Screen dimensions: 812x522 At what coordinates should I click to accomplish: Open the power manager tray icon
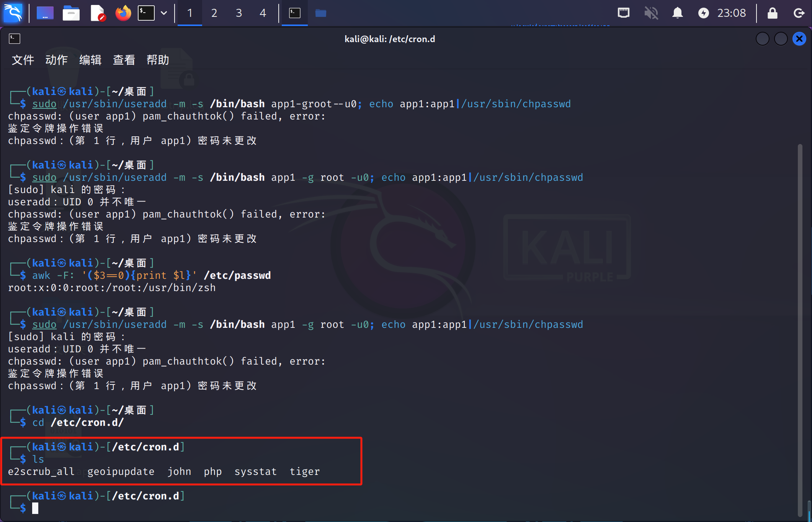tap(703, 13)
